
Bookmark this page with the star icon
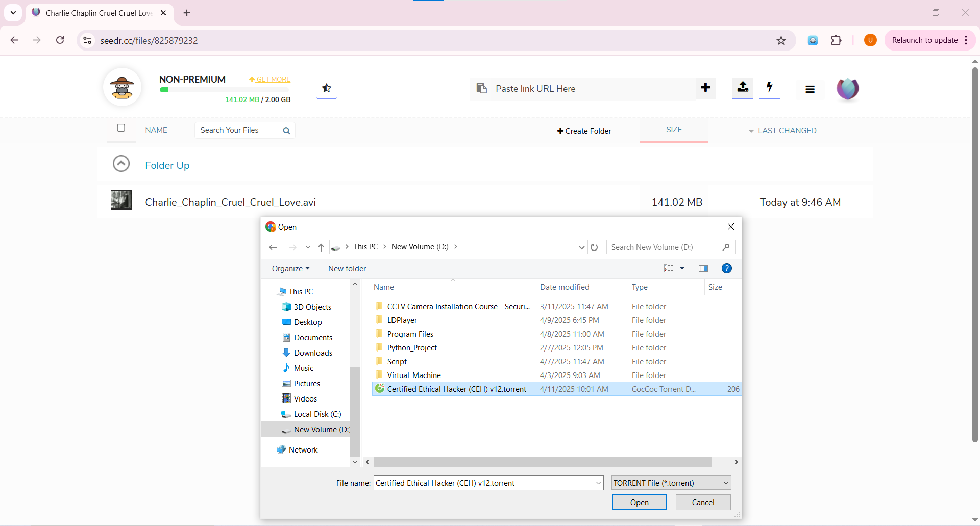tap(781, 40)
